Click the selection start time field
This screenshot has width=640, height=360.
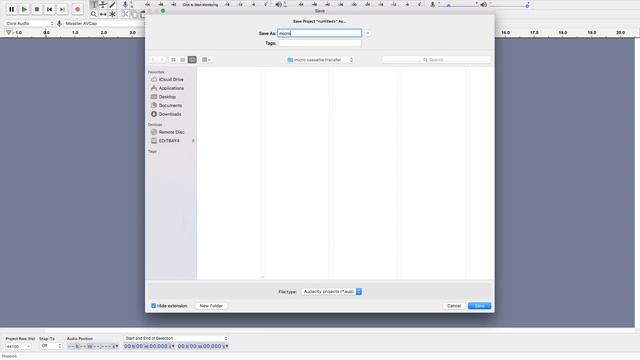(149, 346)
